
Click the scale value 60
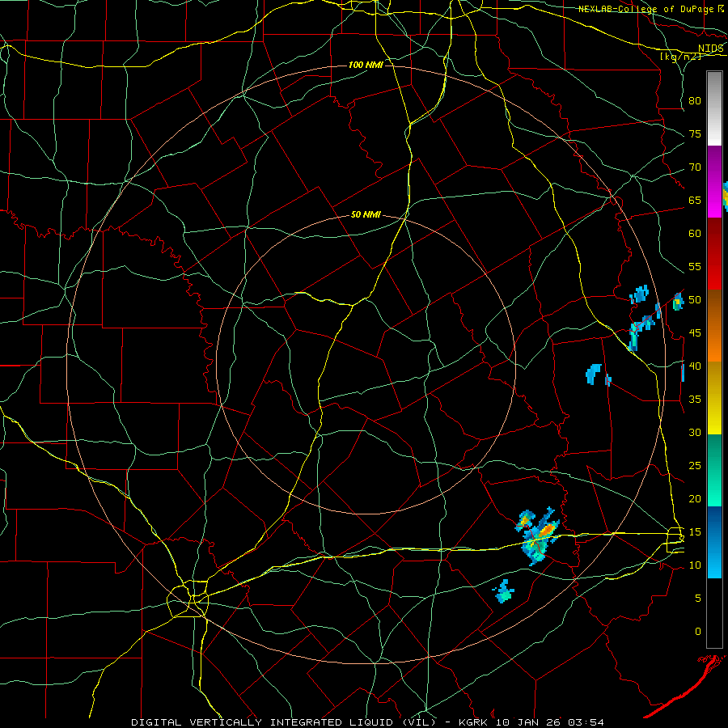tap(695, 233)
